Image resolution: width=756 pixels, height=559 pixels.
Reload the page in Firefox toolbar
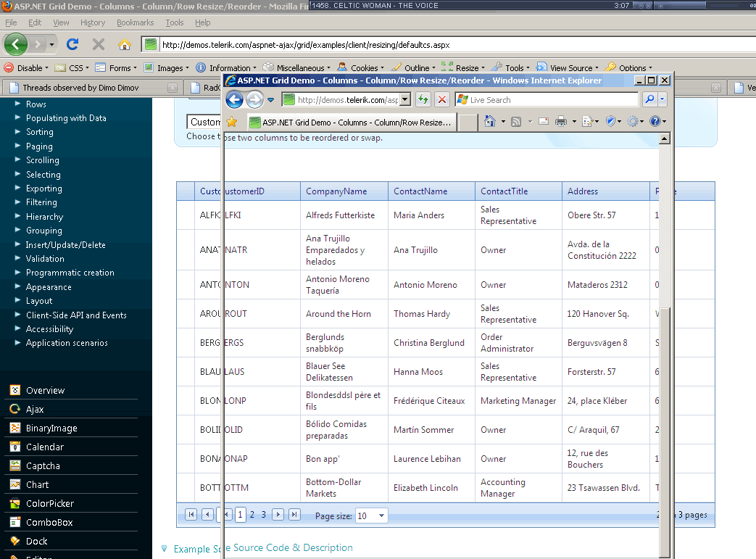pyautogui.click(x=72, y=44)
